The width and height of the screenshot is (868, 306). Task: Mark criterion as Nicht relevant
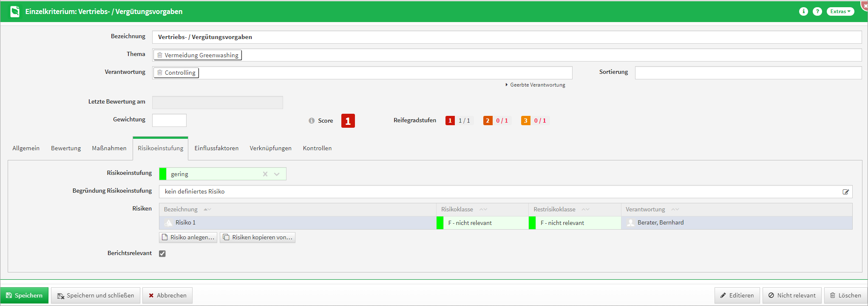point(791,295)
